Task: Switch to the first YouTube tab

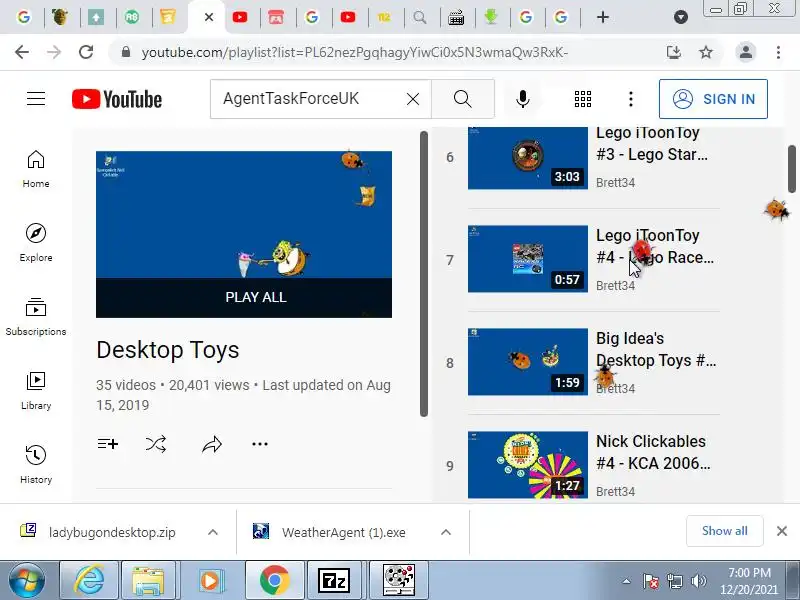Action: tap(240, 17)
